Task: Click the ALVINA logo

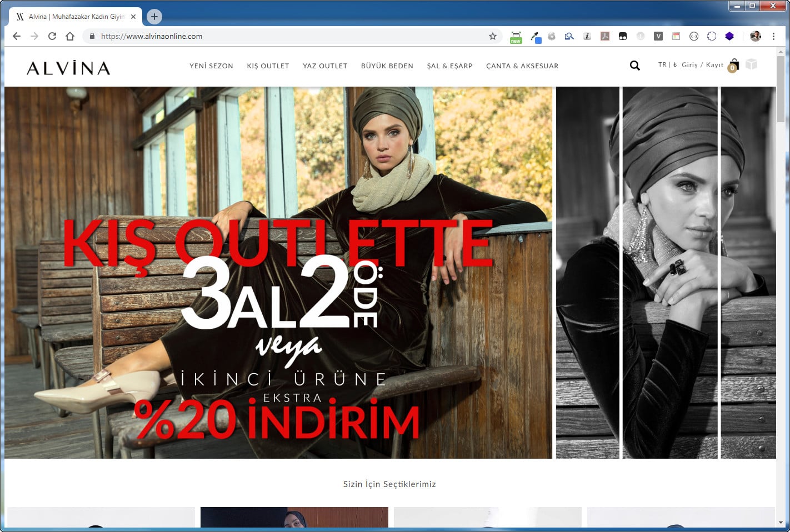Action: [68, 68]
